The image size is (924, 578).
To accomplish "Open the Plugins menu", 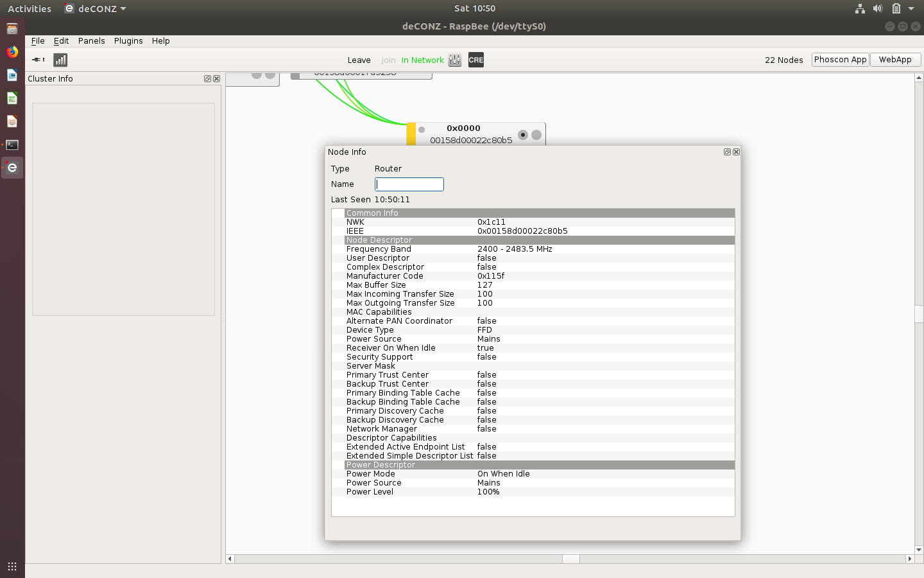I will click(x=128, y=40).
